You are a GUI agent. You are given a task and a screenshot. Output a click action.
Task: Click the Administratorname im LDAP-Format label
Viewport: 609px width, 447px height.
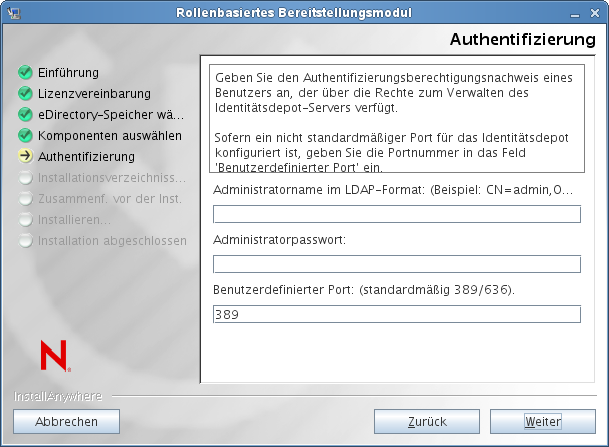[393, 190]
